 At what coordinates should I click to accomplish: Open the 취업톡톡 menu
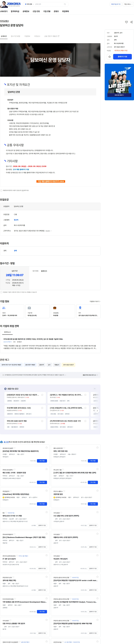click(x=66, y=12)
